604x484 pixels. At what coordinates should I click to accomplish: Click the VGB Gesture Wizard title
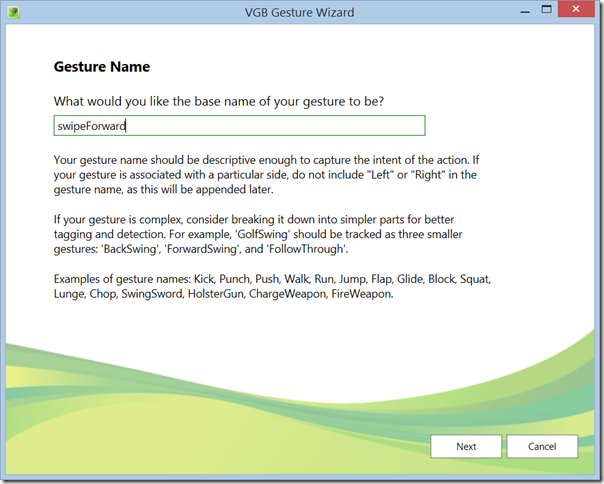point(299,12)
